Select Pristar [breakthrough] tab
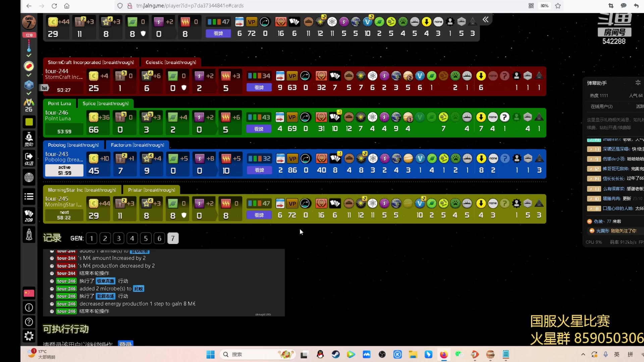This screenshot has width=644, height=362. [x=151, y=190]
